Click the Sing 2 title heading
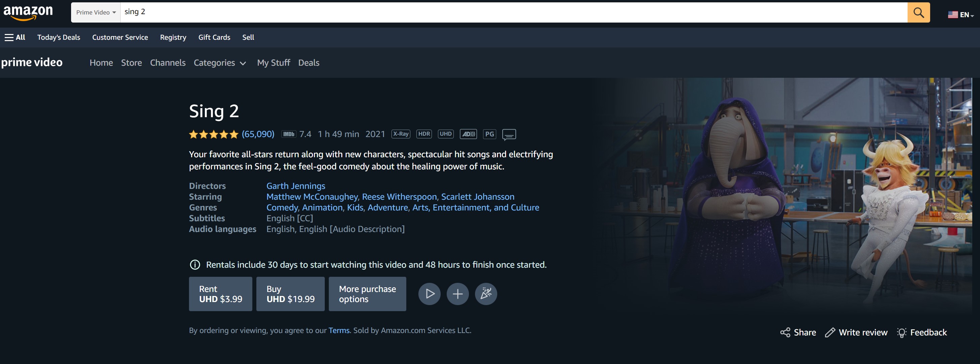Screen dimensions: 980x364 coord(214,111)
